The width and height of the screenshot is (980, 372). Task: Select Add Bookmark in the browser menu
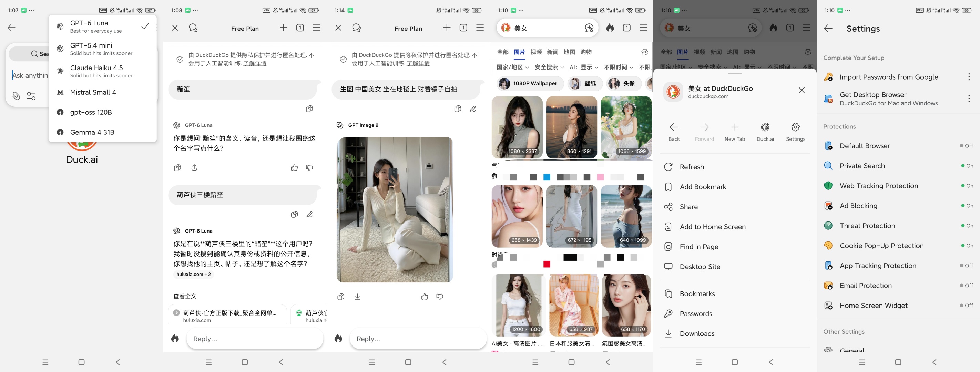735,187
